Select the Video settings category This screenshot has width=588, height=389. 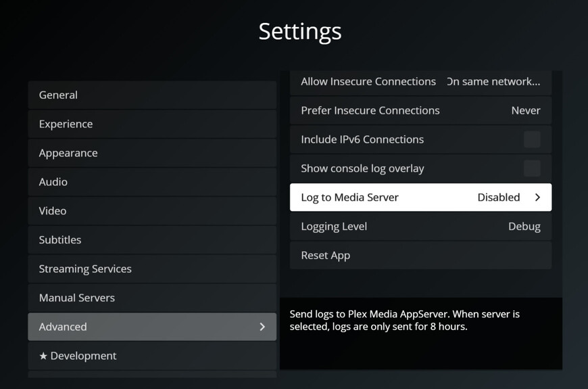click(152, 211)
